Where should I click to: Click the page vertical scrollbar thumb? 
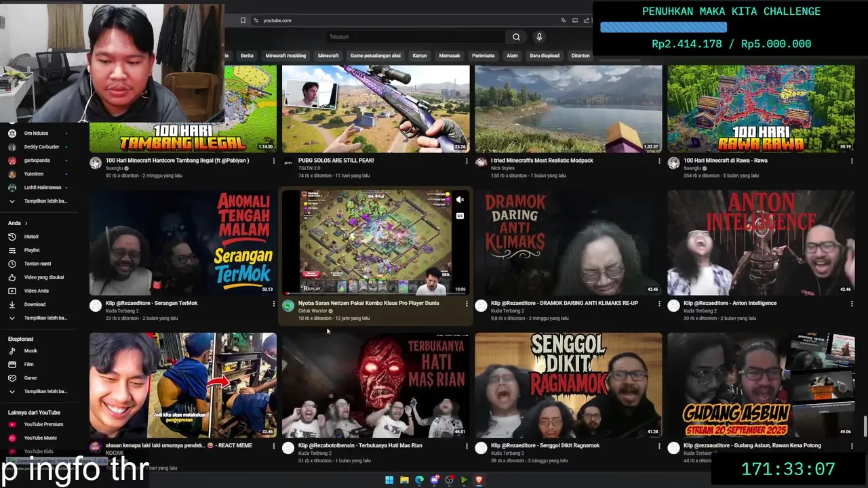tap(865, 426)
